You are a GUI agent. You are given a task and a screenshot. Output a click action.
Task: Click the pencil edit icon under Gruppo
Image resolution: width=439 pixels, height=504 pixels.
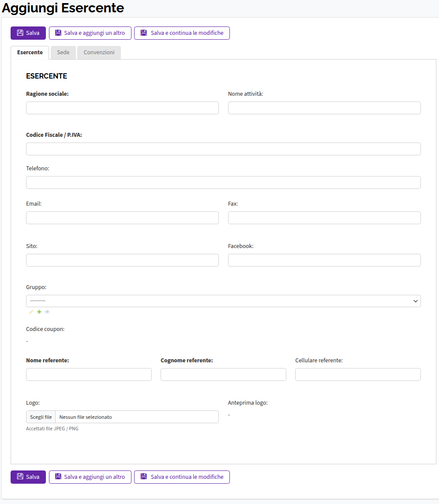click(31, 312)
